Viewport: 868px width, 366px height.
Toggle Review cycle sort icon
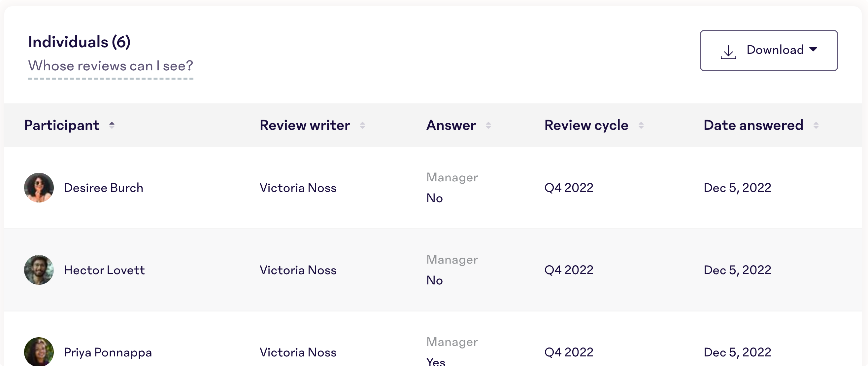pyautogui.click(x=641, y=126)
